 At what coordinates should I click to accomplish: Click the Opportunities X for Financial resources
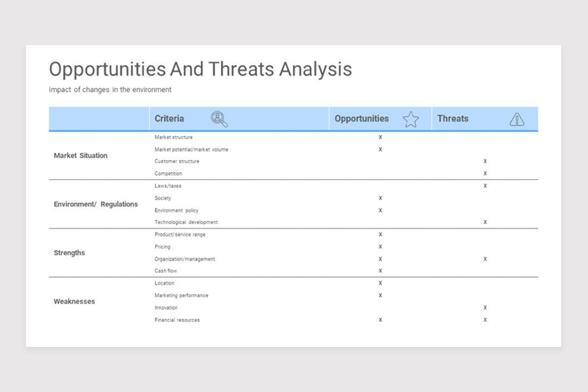(380, 320)
